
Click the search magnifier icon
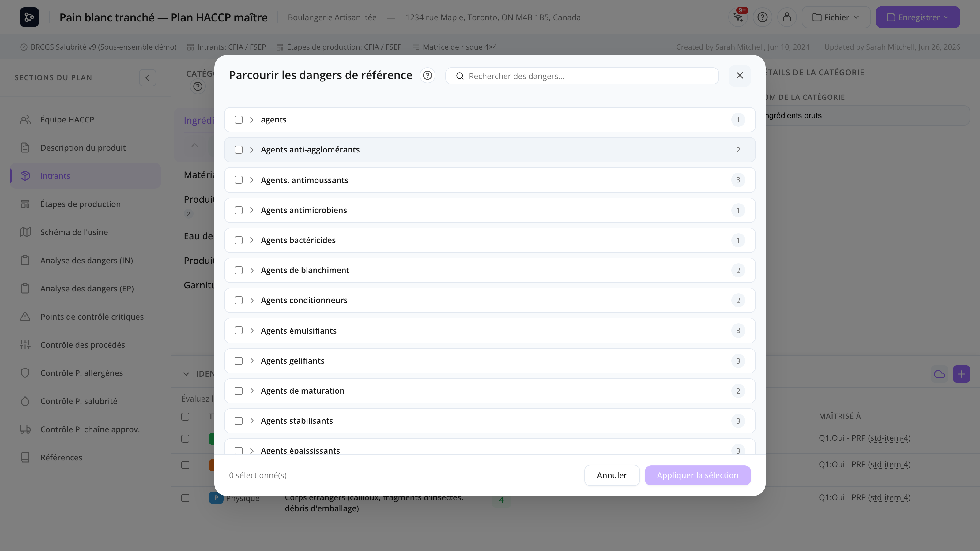click(460, 76)
